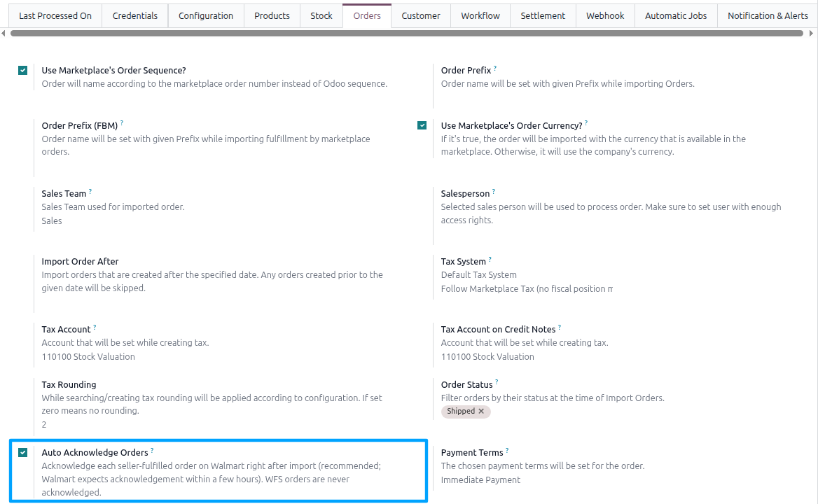The width and height of the screenshot is (818, 504).
Task: Click help icon for Marketplace's Order Currency
Action: [x=586, y=123]
